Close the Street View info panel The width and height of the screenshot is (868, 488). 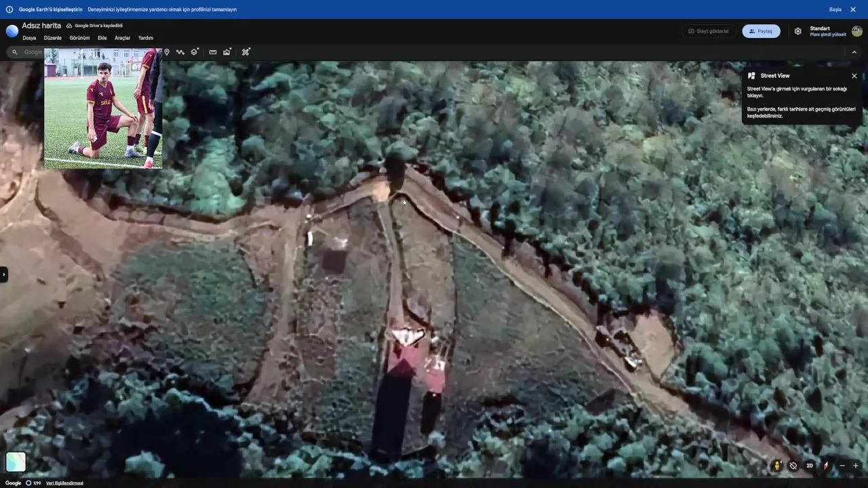point(854,76)
